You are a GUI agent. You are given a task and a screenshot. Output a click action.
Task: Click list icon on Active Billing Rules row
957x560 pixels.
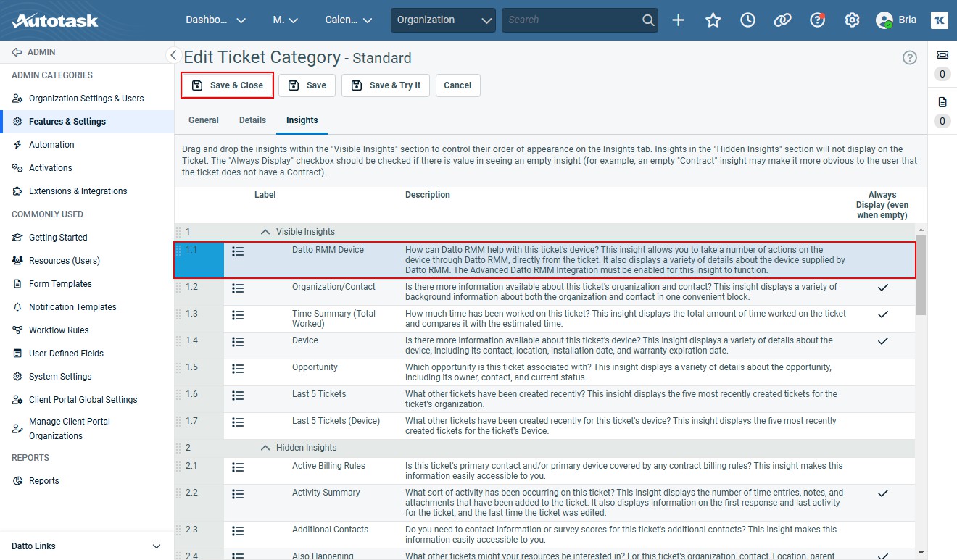(238, 467)
